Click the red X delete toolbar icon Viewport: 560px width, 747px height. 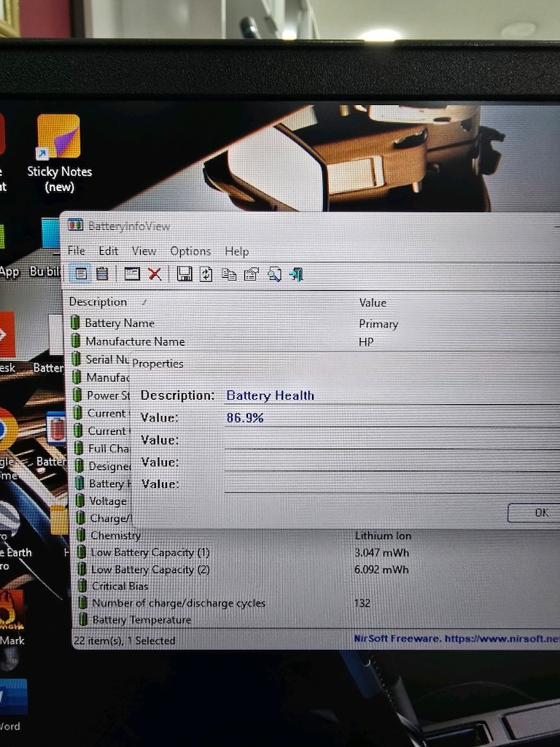pos(155,274)
